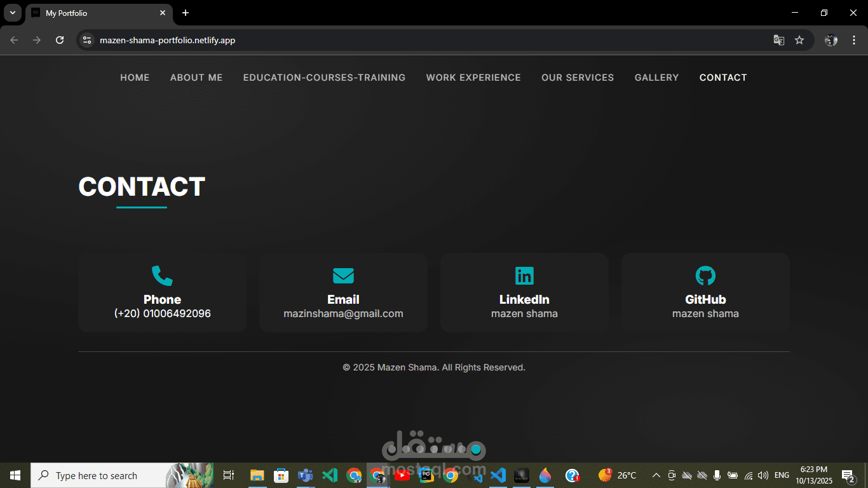868x488 pixels.
Task: Click the LinkedIn logo icon
Action: click(524, 276)
